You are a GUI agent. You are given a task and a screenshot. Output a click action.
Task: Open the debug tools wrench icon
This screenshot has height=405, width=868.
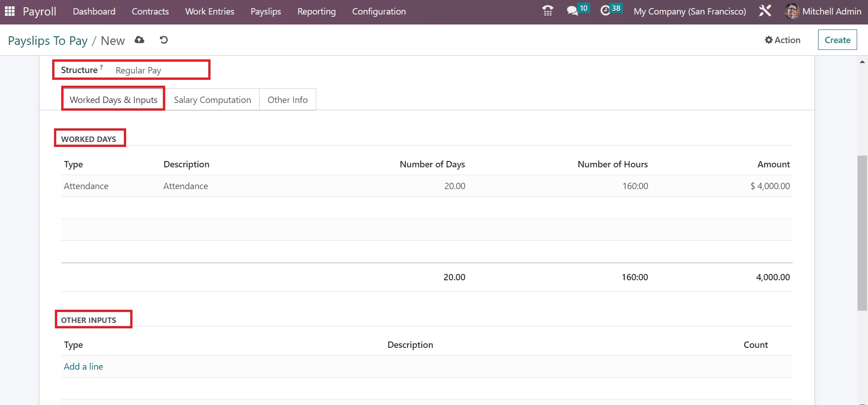pos(765,11)
